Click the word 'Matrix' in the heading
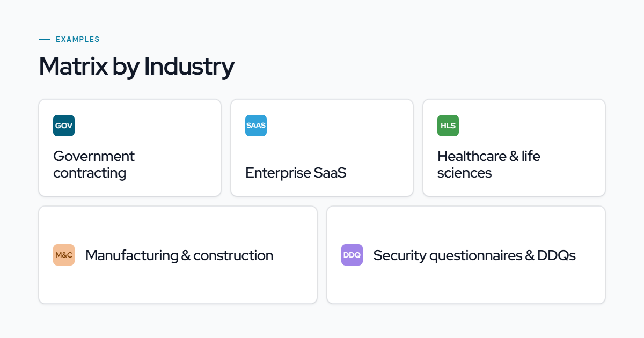 coord(73,67)
